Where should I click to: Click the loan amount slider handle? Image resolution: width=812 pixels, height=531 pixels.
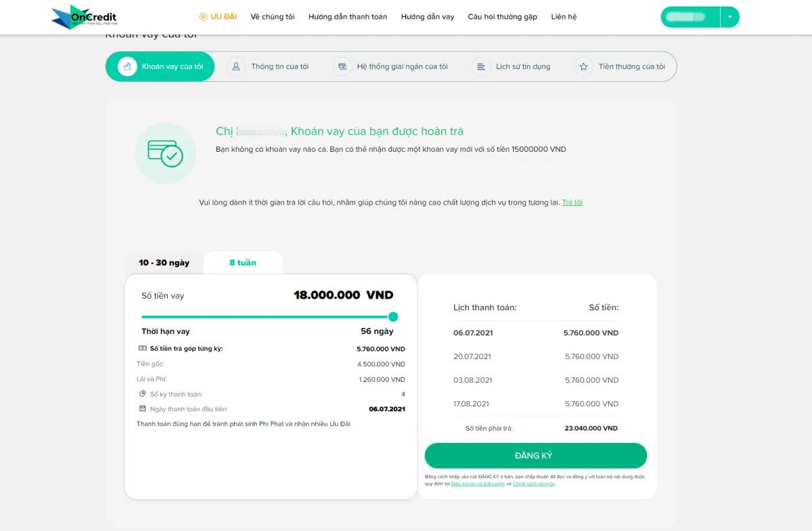point(393,316)
